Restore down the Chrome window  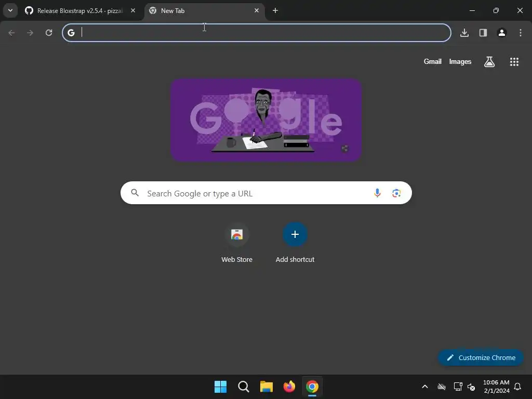[496, 10]
